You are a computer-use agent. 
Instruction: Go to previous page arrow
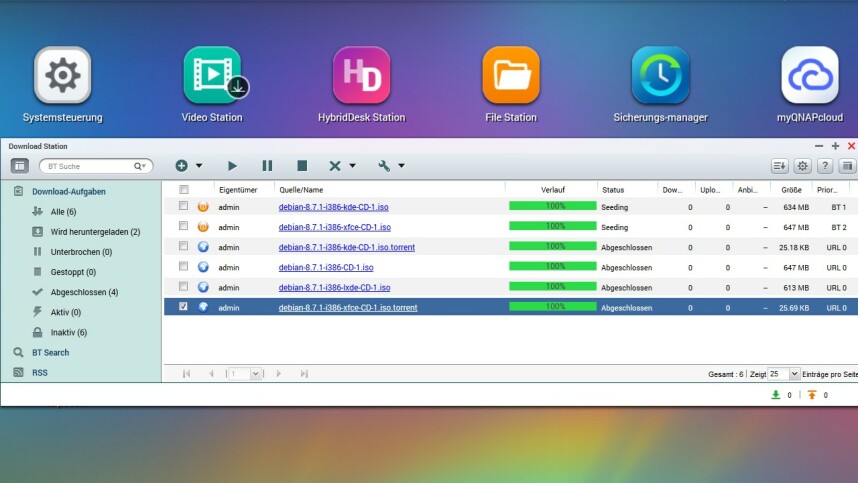[211, 374]
